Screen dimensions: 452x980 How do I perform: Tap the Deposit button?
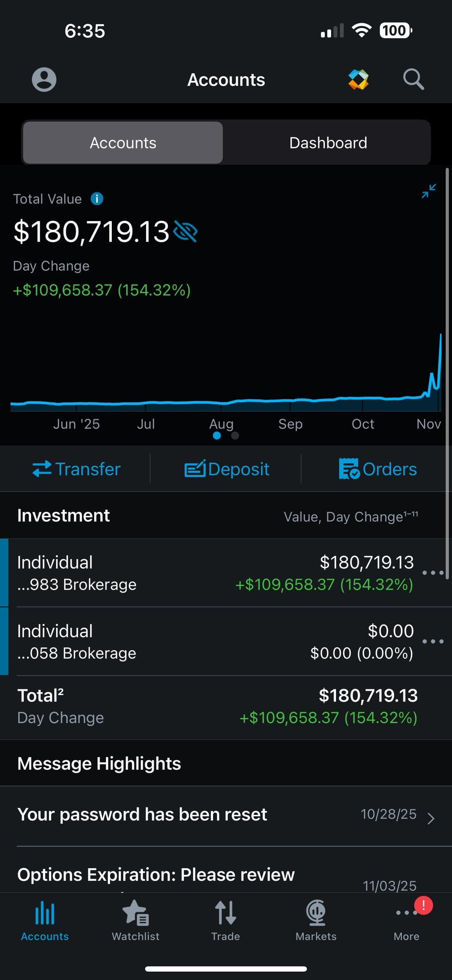pyautogui.click(x=227, y=469)
